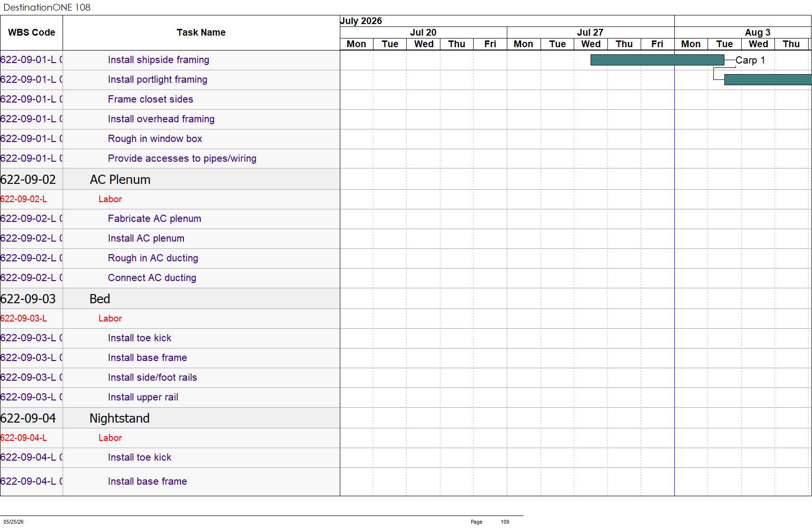Viewport: 812px width, 528px height.
Task: Click Mon in the Jul 27 week
Action: pyautogui.click(x=524, y=44)
